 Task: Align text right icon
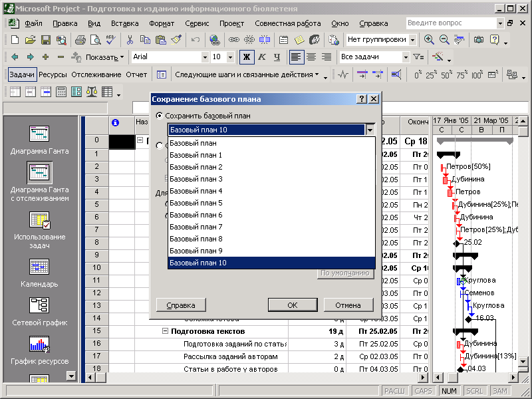327,57
